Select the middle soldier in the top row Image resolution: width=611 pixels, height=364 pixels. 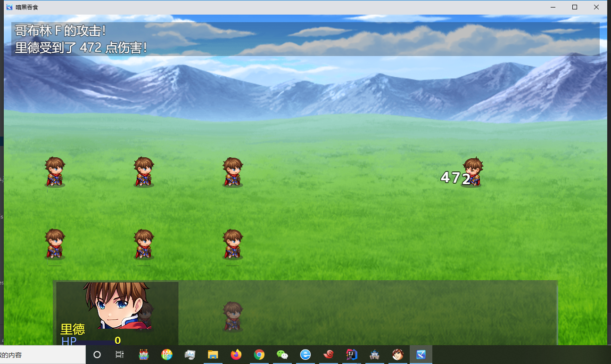point(144,172)
